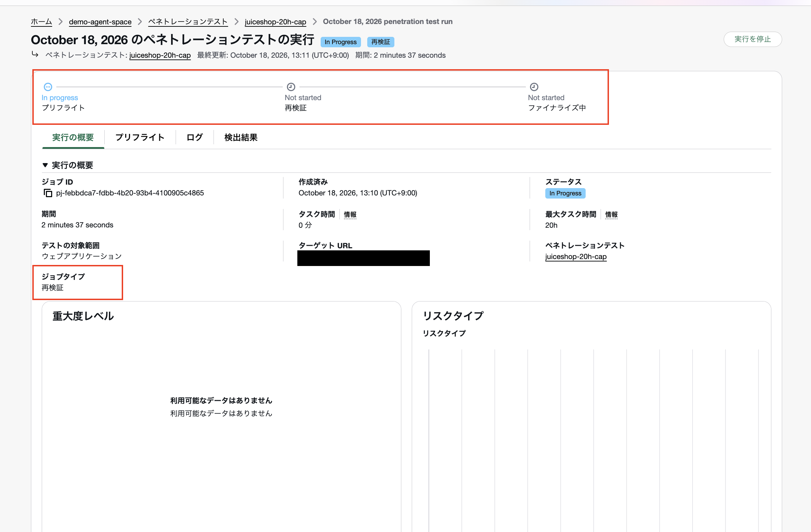Screen dimensions: 811x532
Task: Click the In progress preflight step icon
Action: click(x=48, y=87)
